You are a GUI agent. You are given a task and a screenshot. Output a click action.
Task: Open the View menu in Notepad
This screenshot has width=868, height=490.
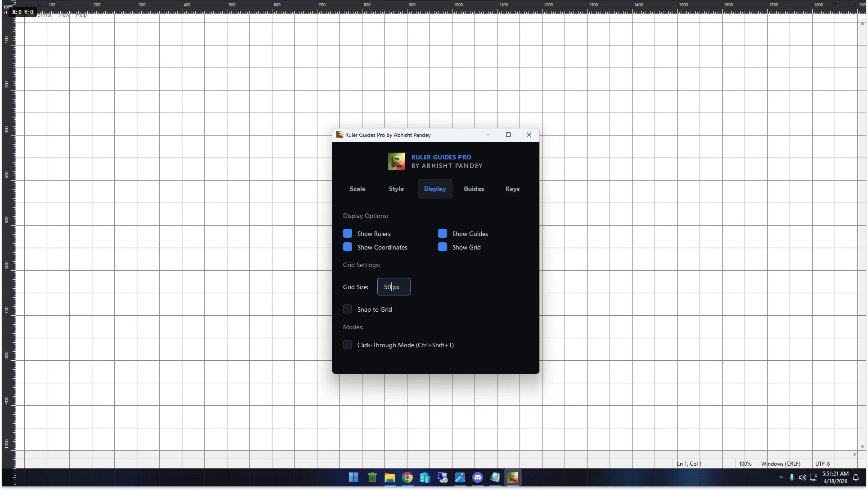[64, 15]
